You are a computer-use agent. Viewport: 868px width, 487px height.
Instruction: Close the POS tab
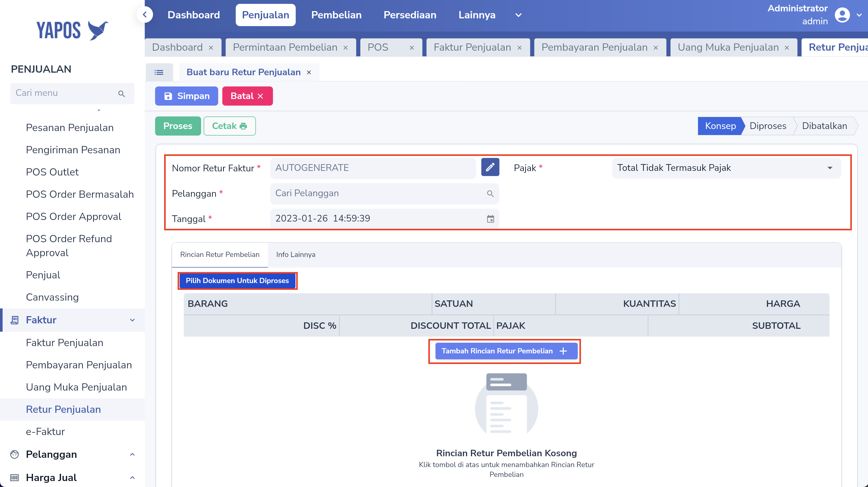[412, 48]
